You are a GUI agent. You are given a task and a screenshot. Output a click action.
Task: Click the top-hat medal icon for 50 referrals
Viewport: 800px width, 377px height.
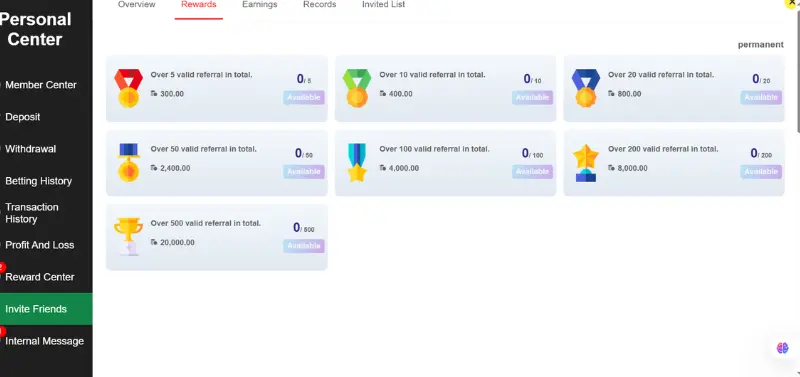pos(129,162)
